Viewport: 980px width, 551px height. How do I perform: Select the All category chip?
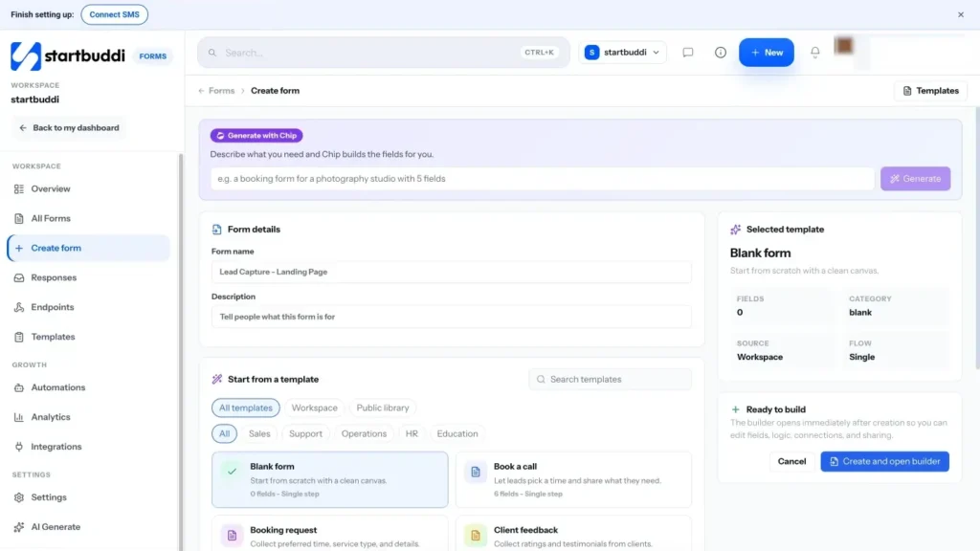[224, 433]
